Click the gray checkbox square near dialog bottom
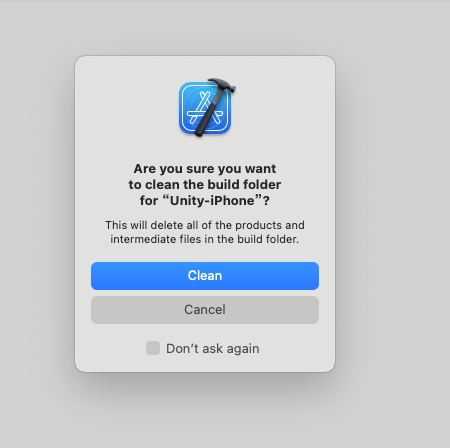The image size is (450, 448). pos(153,348)
